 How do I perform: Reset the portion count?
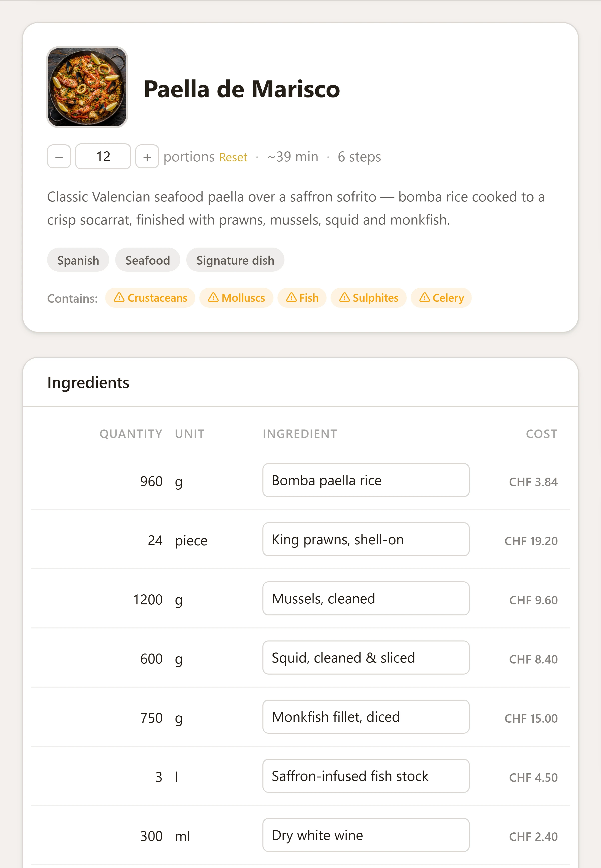(233, 157)
